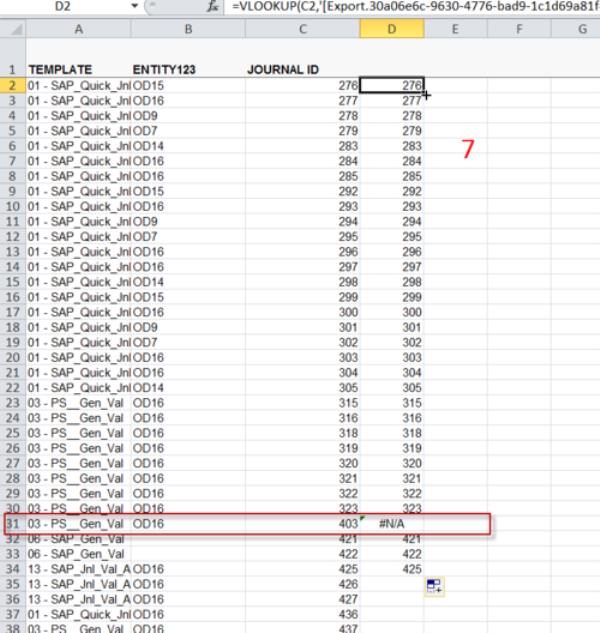Select cell C20 with value 303

[x=302, y=357]
